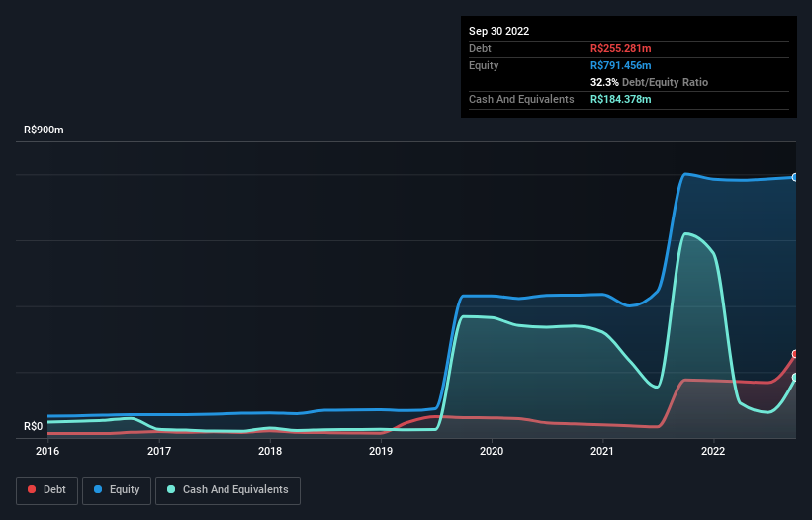The width and height of the screenshot is (812, 520).
Task: Click the teal Cash legend dot
Action: [x=171, y=489]
